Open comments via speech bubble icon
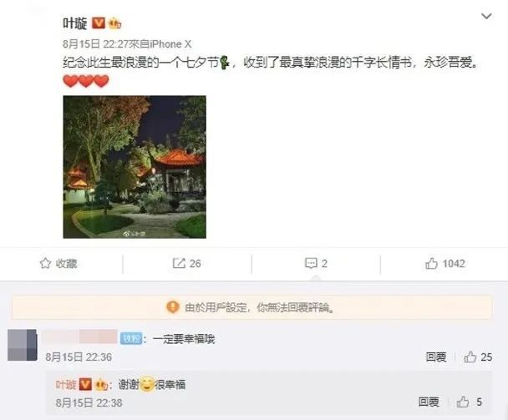 tap(311, 263)
